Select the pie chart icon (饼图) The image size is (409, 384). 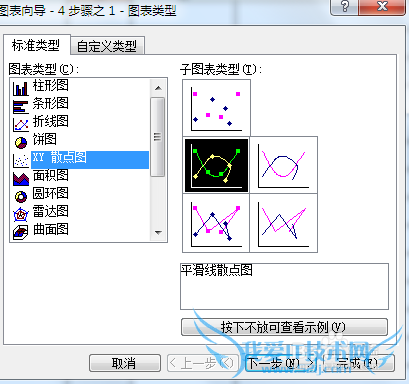click(21, 142)
